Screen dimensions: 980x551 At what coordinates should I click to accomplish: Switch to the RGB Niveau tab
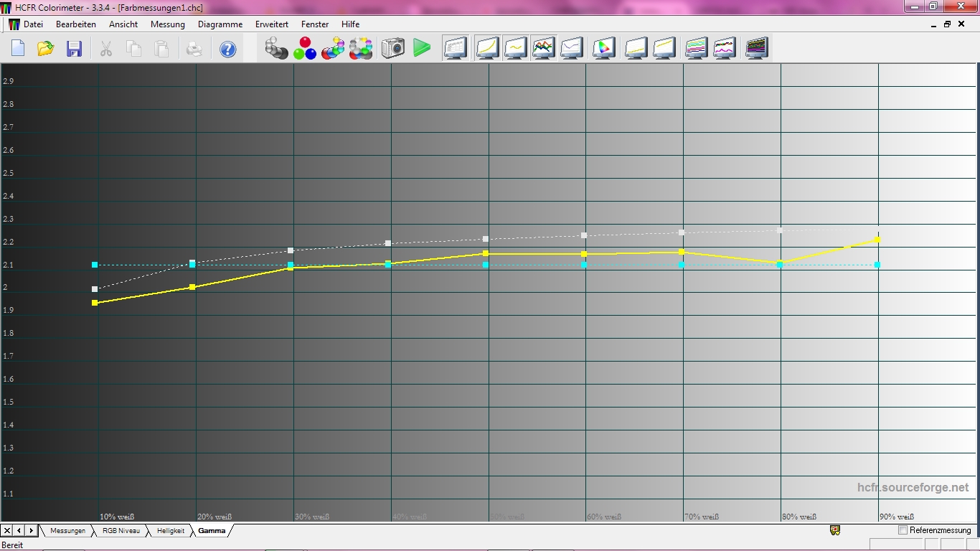[121, 531]
